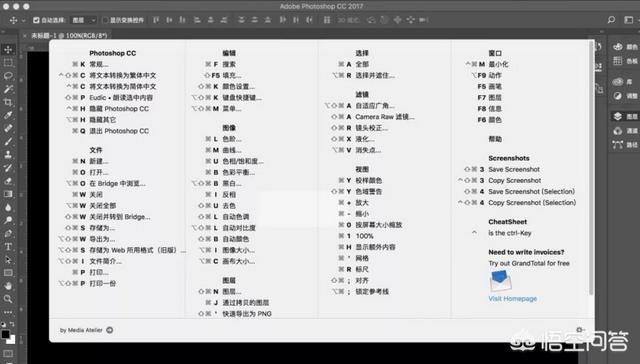Select the Pen tool

coord(8,233)
